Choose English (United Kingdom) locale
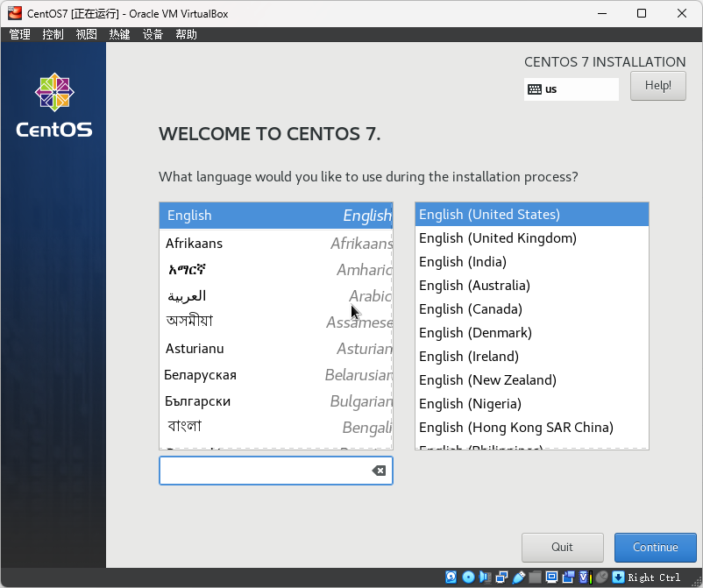 pos(532,238)
